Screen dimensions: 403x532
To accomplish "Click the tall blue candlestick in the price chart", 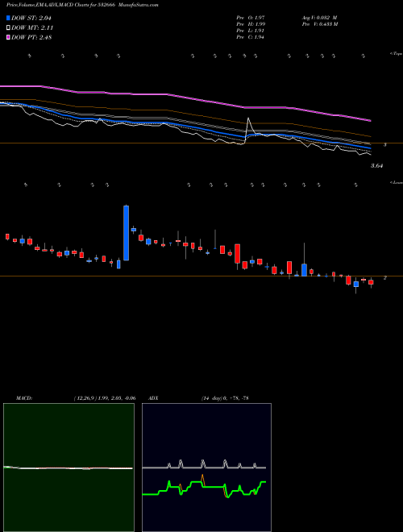I will click(127, 233).
